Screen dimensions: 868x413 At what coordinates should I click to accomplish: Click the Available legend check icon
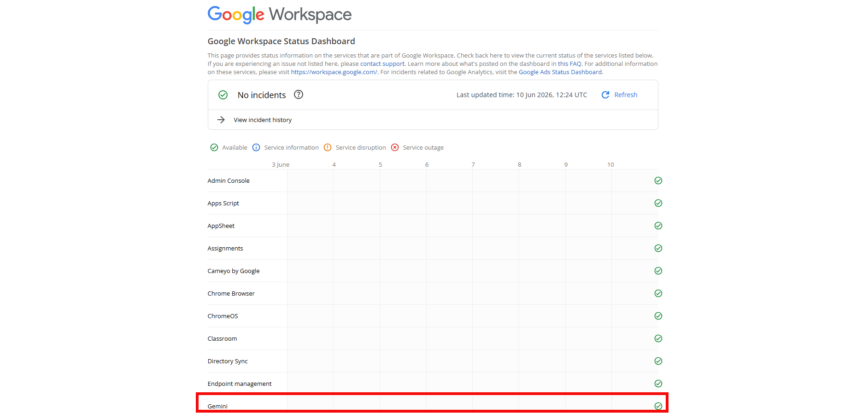tap(214, 147)
